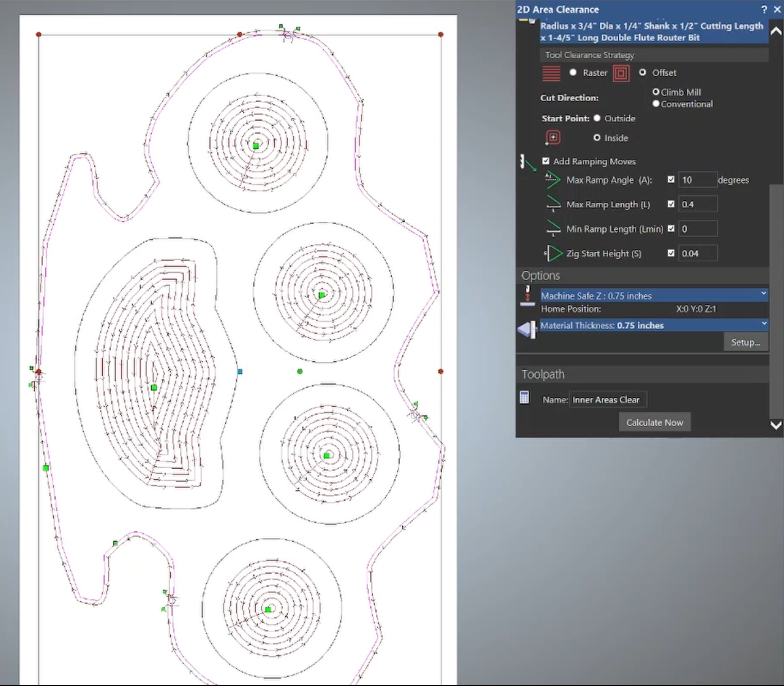
Task: Open the material Setup dialog
Action: point(746,342)
